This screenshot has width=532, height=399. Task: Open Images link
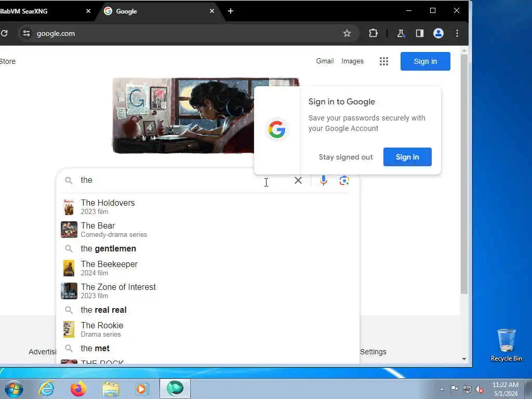[352, 61]
